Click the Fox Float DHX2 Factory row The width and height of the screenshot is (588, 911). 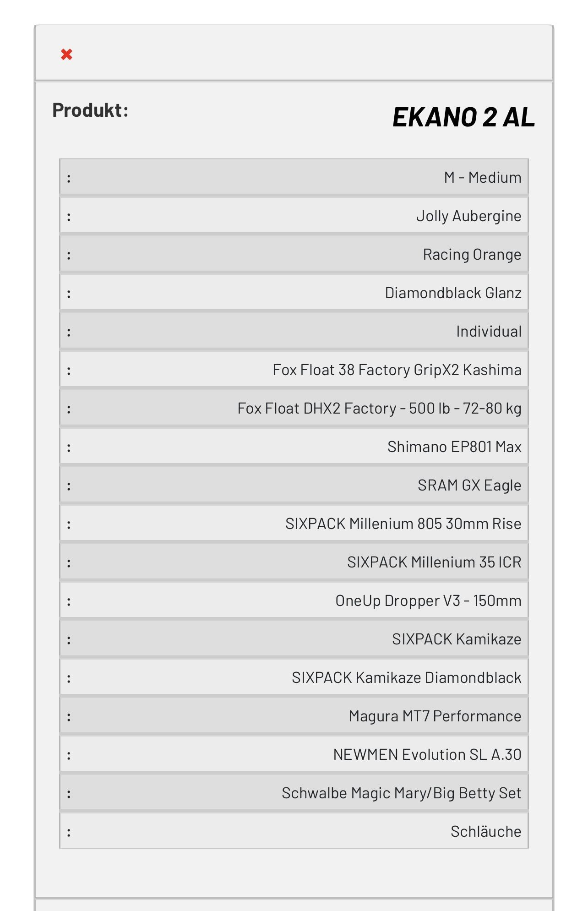294,408
